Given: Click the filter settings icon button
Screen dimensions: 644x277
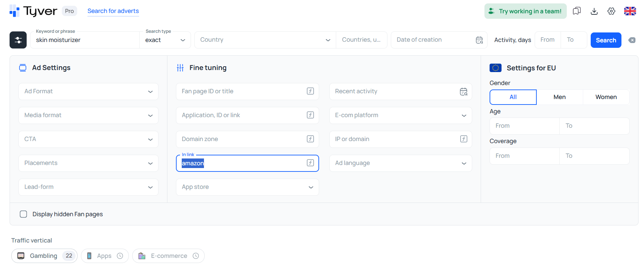Looking at the screenshot, I should [18, 40].
